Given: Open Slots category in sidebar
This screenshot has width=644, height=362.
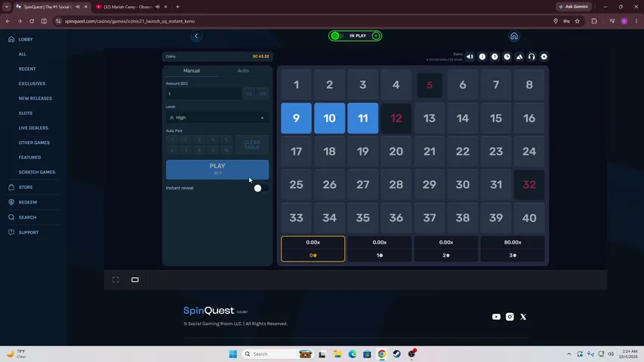Looking at the screenshot, I should point(26,113).
